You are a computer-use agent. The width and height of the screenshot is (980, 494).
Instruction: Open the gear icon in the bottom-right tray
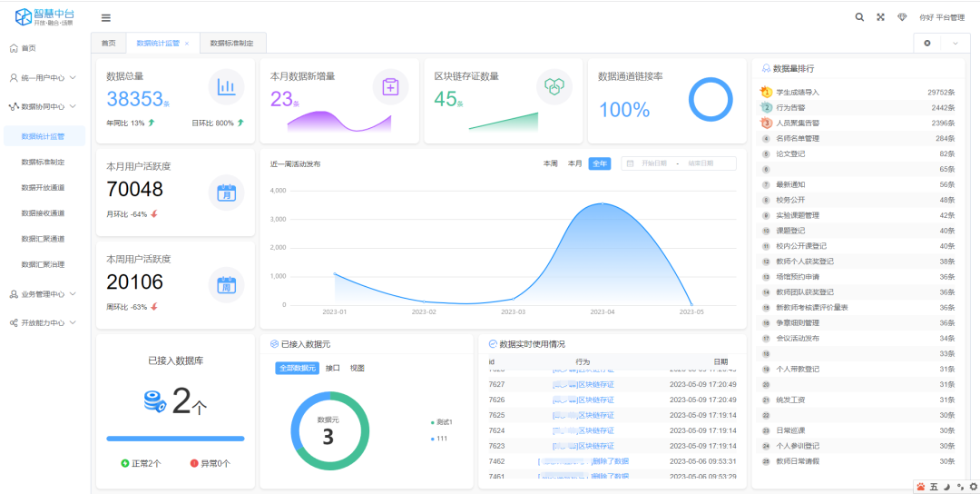tap(973, 487)
